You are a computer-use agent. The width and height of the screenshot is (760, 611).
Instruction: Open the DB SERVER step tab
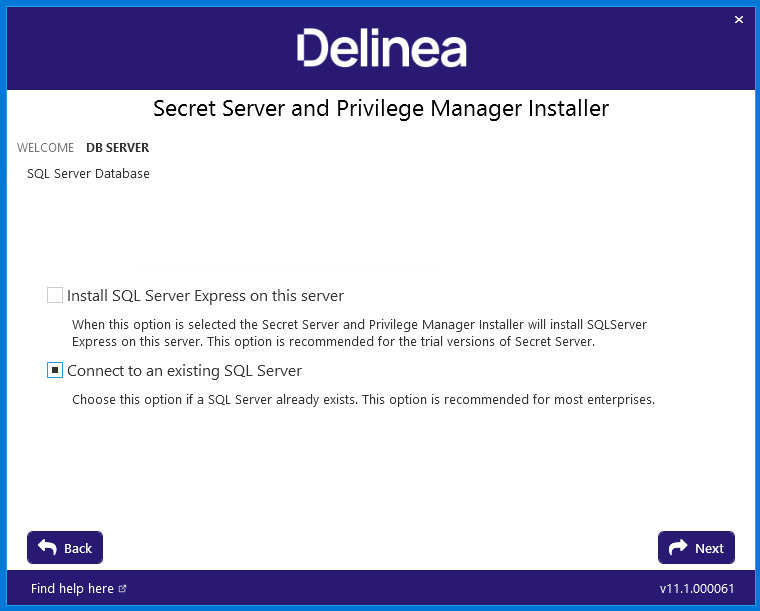pyautogui.click(x=118, y=148)
